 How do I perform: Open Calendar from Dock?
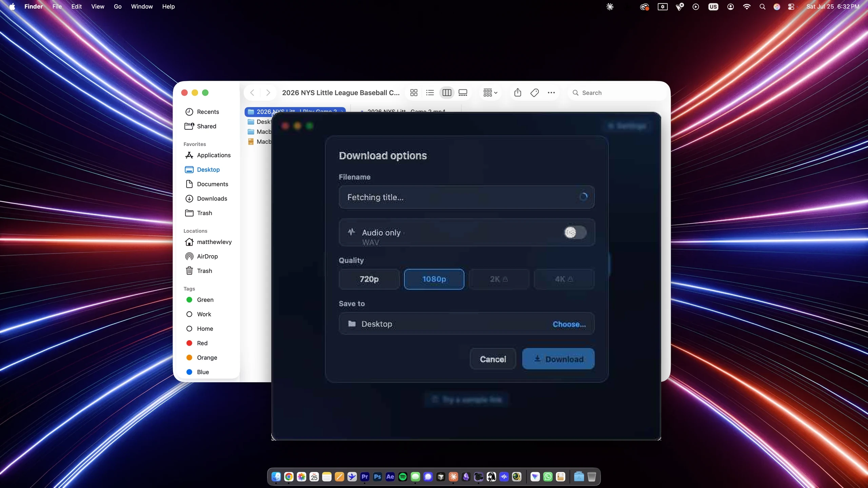pos(314,477)
